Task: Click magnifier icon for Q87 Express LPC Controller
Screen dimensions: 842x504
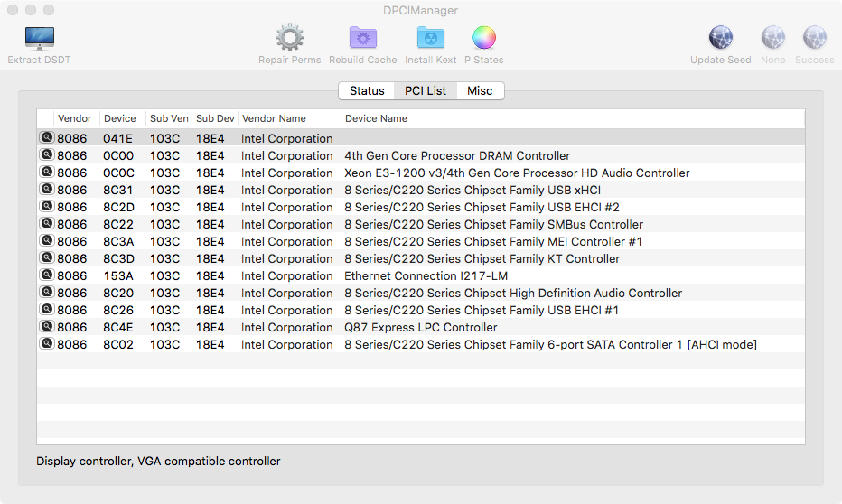Action: pyautogui.click(x=46, y=327)
